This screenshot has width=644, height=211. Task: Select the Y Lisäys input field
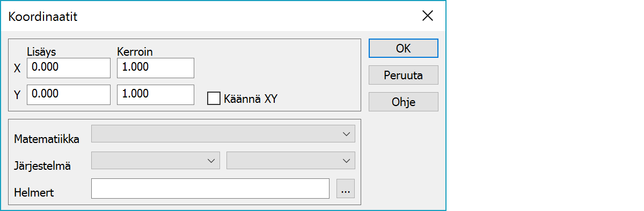(69, 95)
